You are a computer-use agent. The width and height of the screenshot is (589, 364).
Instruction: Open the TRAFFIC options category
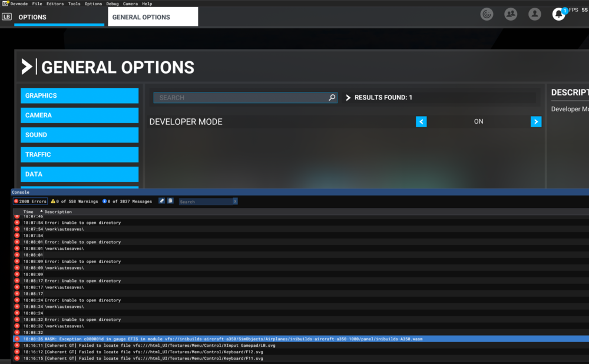(80, 155)
